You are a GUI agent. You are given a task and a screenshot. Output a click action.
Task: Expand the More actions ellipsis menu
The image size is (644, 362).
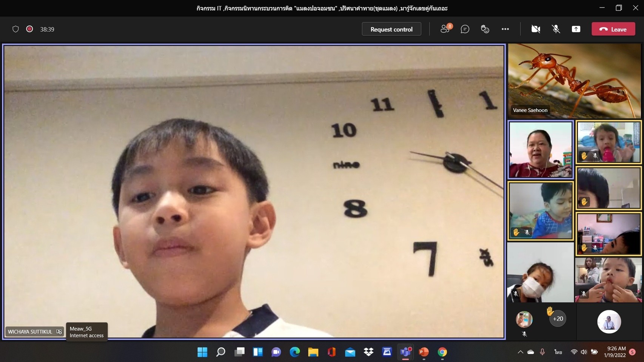point(505,29)
